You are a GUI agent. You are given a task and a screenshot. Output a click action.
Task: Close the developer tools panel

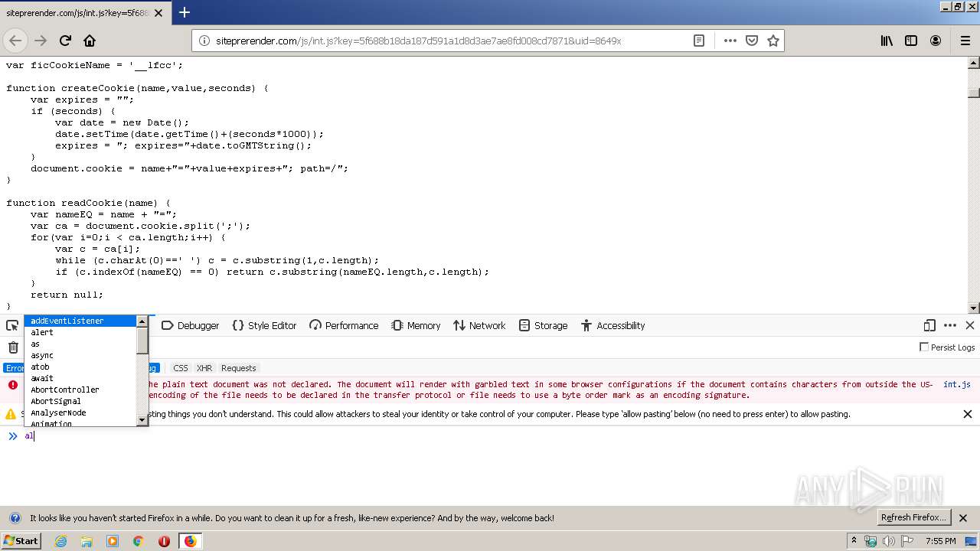[x=970, y=325]
